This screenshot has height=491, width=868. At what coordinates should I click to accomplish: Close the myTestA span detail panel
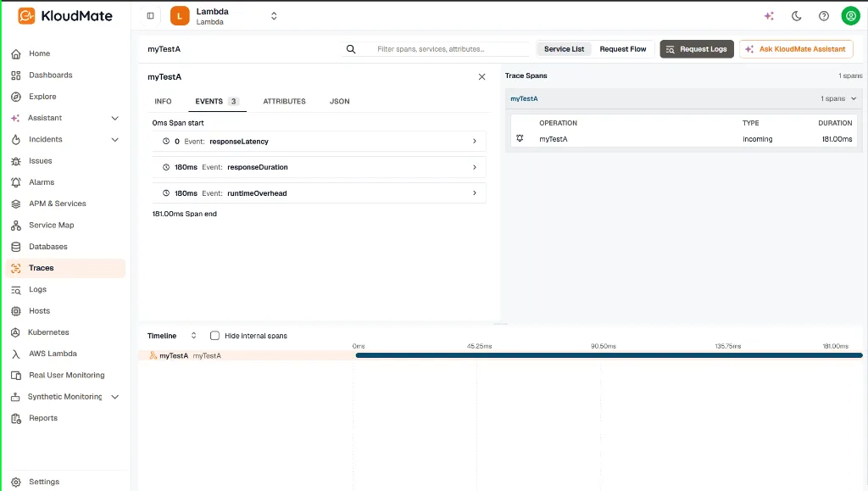point(481,77)
